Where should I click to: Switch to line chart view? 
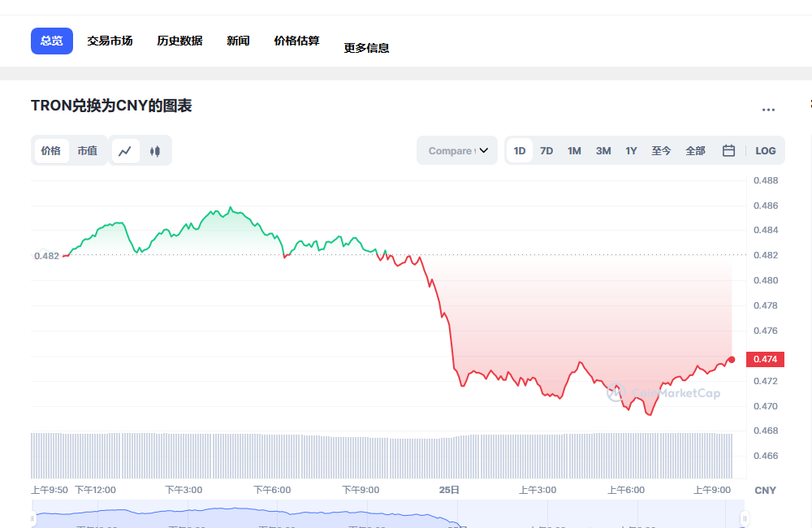(125, 151)
